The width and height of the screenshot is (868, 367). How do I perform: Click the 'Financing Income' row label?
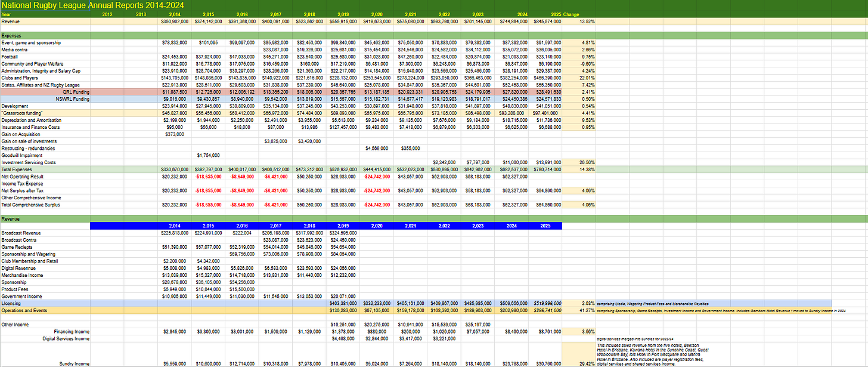(x=72, y=331)
